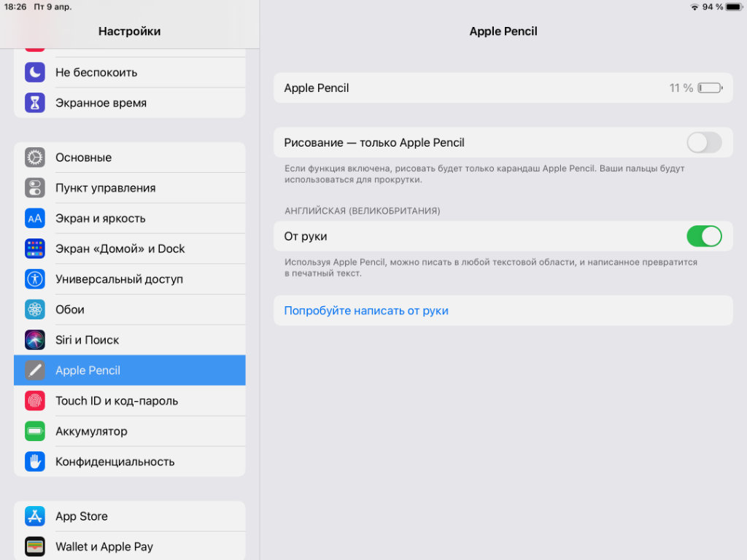Tap the Accessibility figure icon

[x=35, y=279]
